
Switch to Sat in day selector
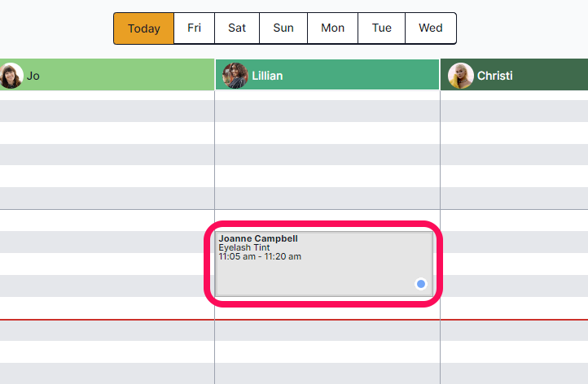[237, 28]
